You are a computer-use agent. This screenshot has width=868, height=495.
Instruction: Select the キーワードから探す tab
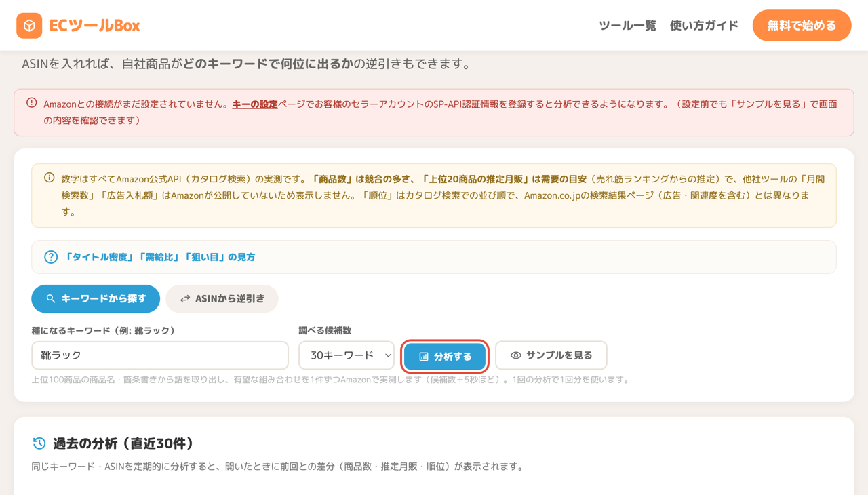click(96, 298)
